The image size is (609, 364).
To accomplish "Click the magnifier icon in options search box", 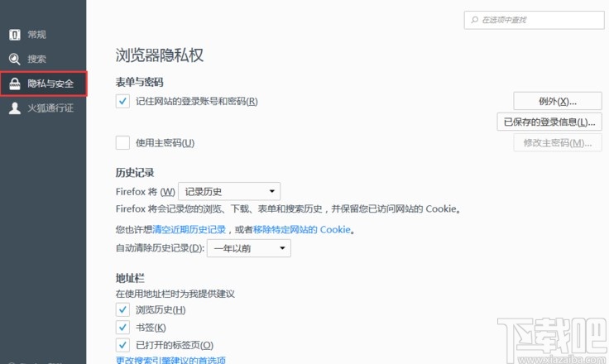I will 474,20.
